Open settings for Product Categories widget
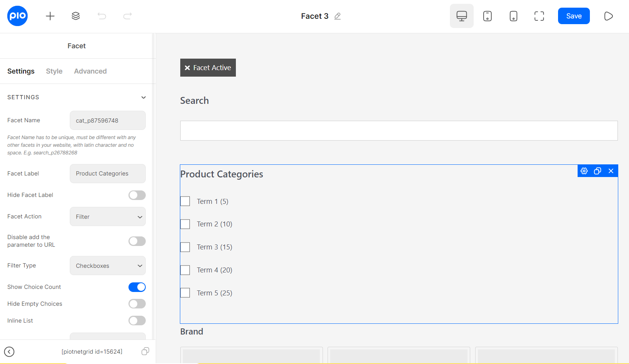629x364 pixels. (584, 171)
